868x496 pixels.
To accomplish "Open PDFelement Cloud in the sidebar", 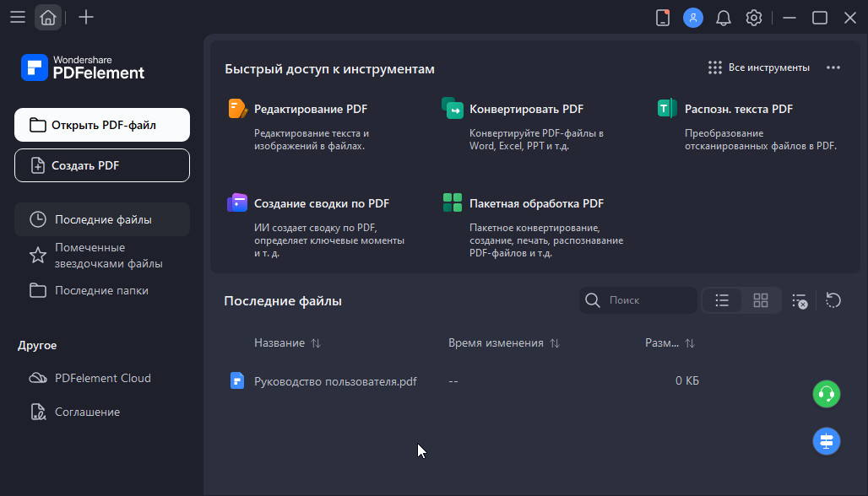I will pos(102,378).
